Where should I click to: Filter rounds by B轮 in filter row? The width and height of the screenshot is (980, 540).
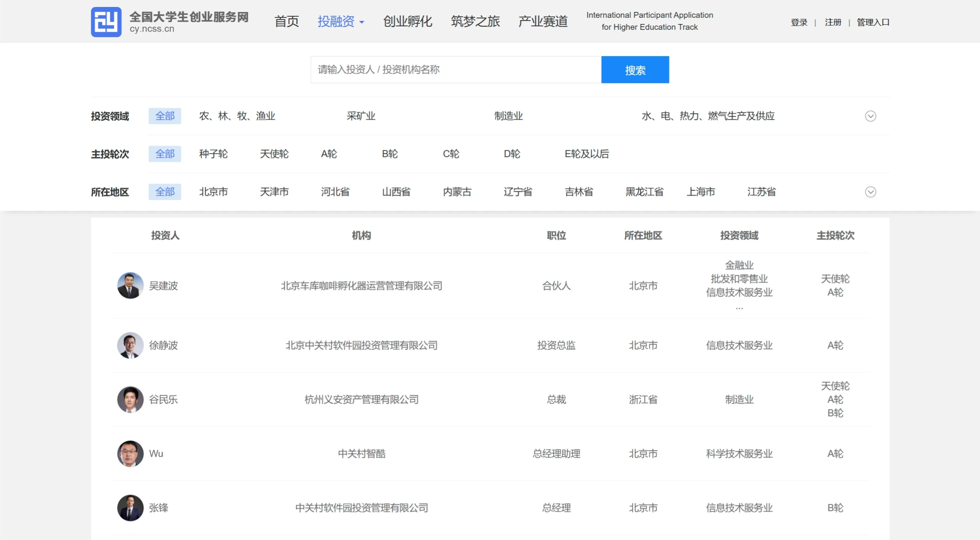point(390,154)
